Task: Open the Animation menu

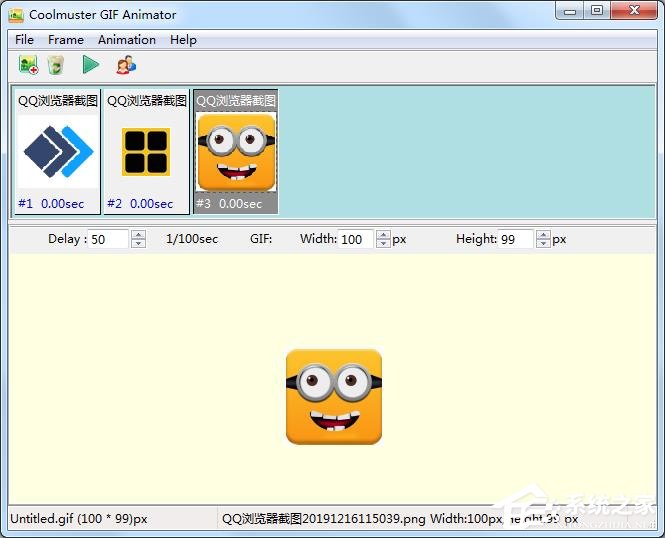Action: (127, 40)
